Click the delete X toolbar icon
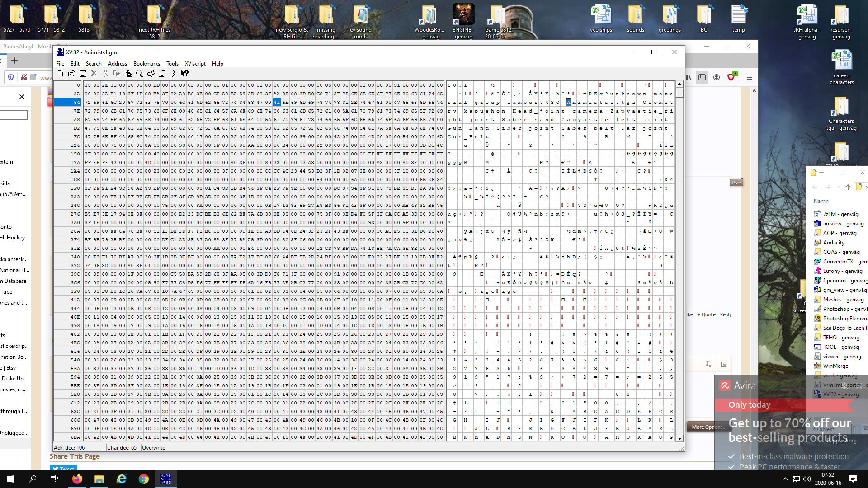Screen dimensions: 868x488 pyautogui.click(x=94, y=74)
